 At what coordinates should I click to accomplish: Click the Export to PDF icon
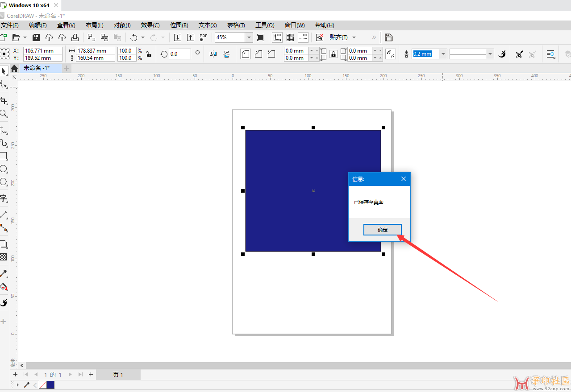204,37
